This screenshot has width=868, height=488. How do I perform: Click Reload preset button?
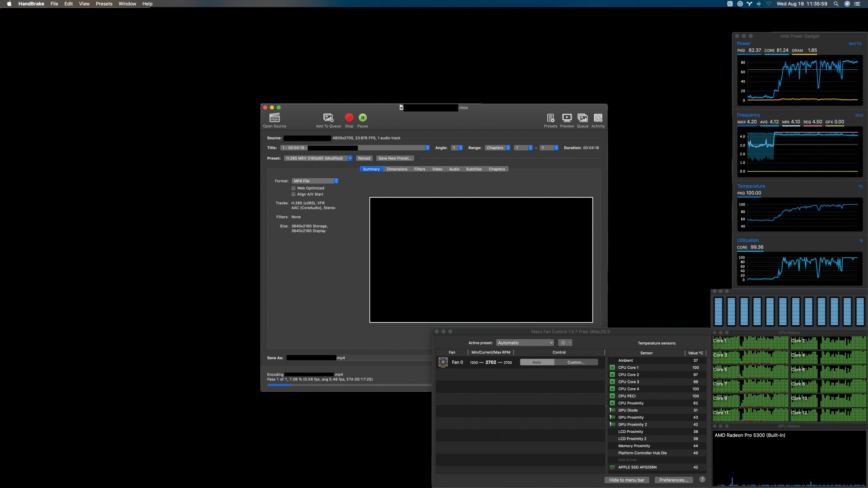click(364, 158)
